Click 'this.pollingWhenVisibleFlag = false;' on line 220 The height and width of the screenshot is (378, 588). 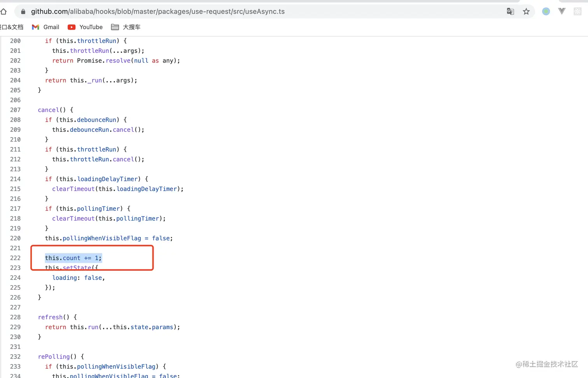tap(109, 238)
